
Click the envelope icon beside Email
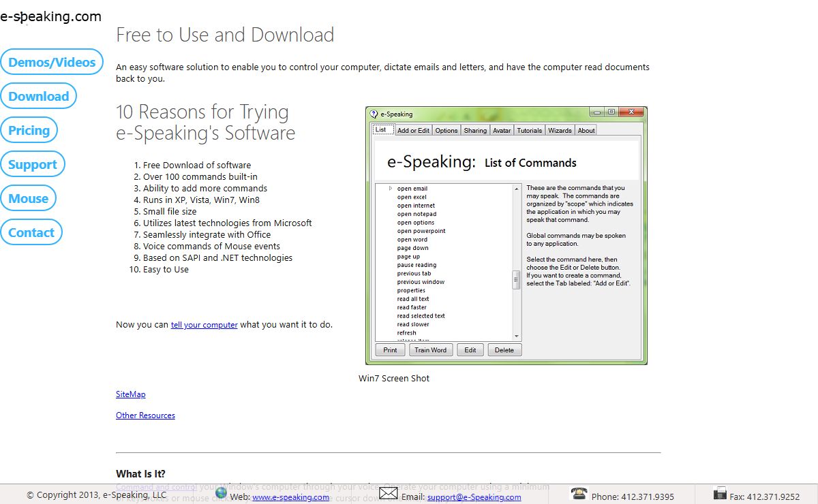pyautogui.click(x=389, y=493)
